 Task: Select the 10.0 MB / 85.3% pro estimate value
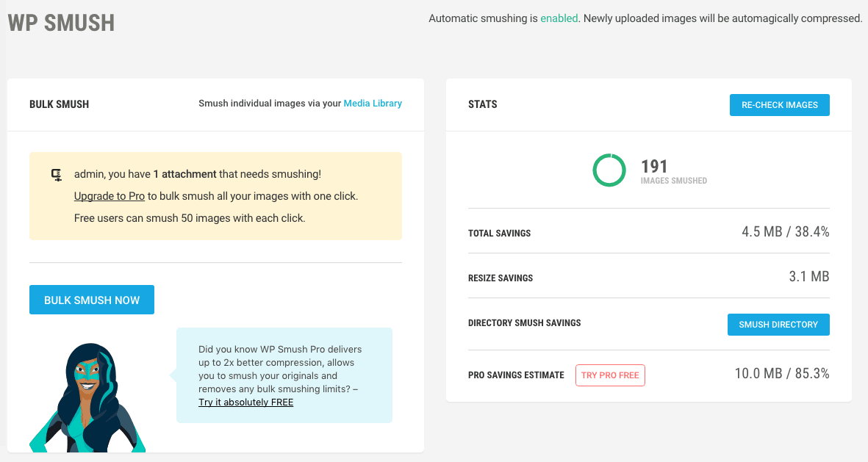(782, 374)
